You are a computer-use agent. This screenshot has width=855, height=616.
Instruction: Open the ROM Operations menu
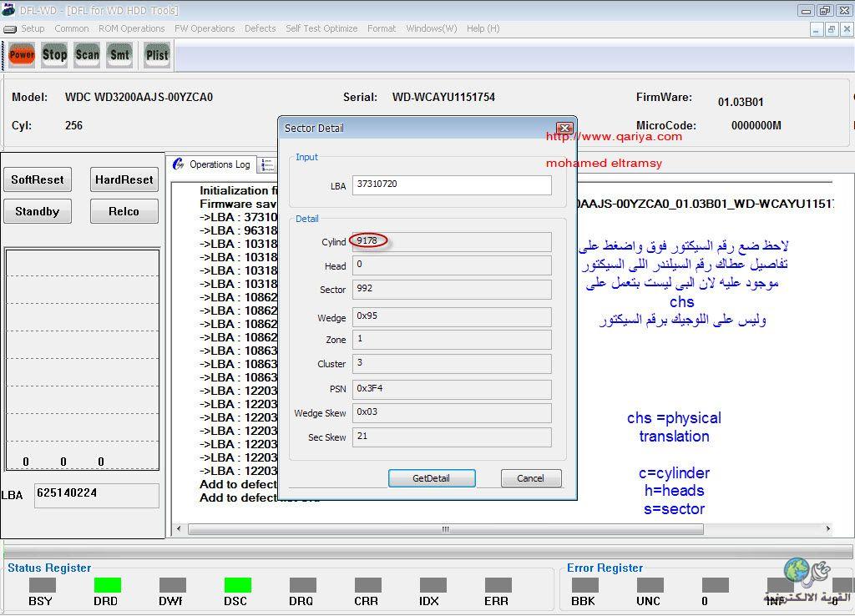point(131,28)
